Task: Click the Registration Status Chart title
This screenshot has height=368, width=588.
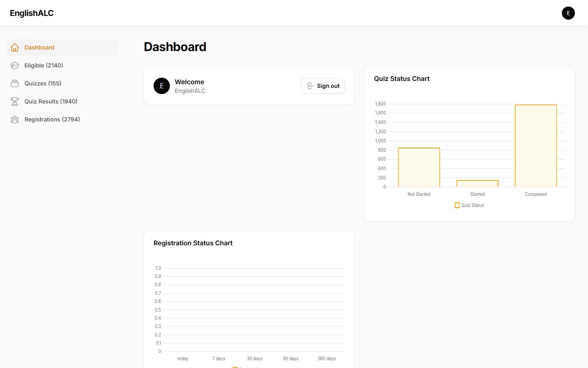Action: pyautogui.click(x=193, y=243)
